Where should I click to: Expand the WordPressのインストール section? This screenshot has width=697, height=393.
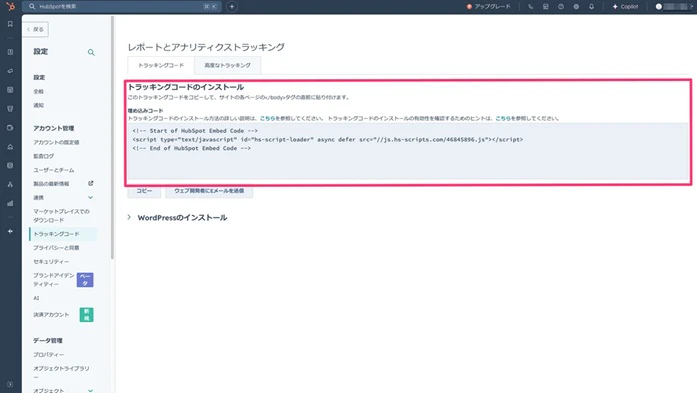pyautogui.click(x=178, y=217)
